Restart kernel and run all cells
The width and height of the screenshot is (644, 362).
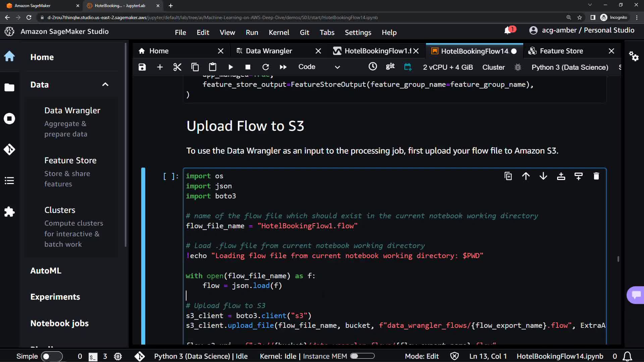pos(283,67)
